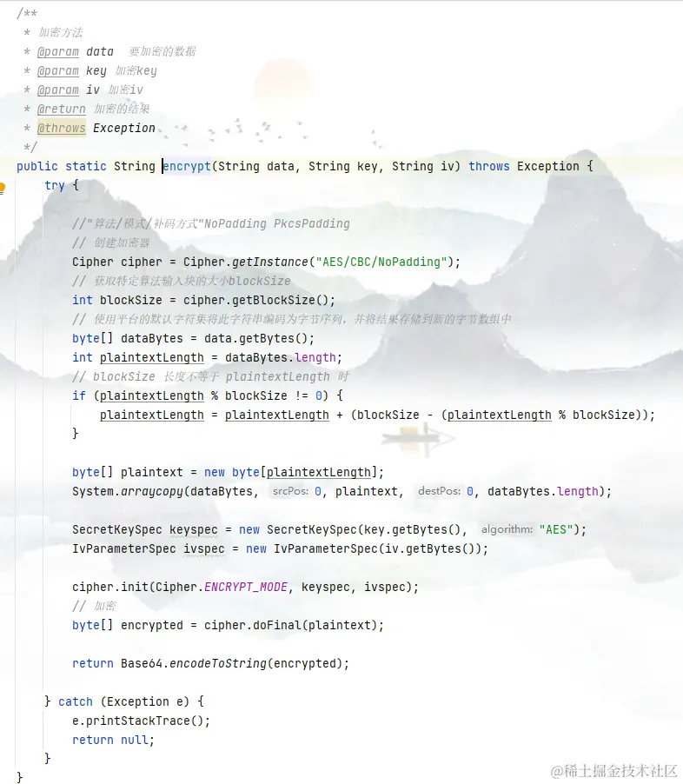Click the doFinal method call
Viewport: 683px width, 784px height.
[x=277, y=626]
